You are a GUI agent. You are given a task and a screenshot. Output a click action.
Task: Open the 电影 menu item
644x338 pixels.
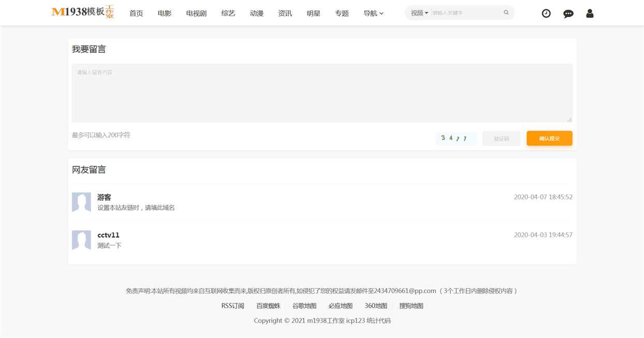coord(164,13)
